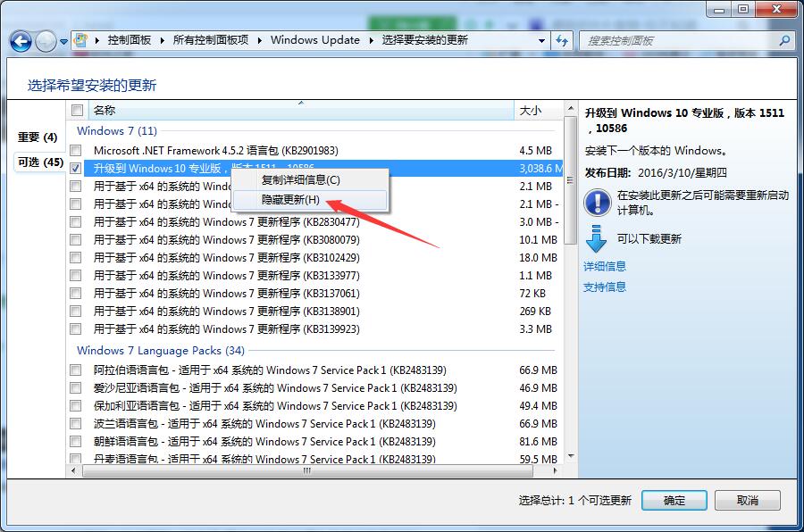Image resolution: width=804 pixels, height=532 pixels.
Task: Toggle the select-all checkbox in header
Action: point(78,110)
